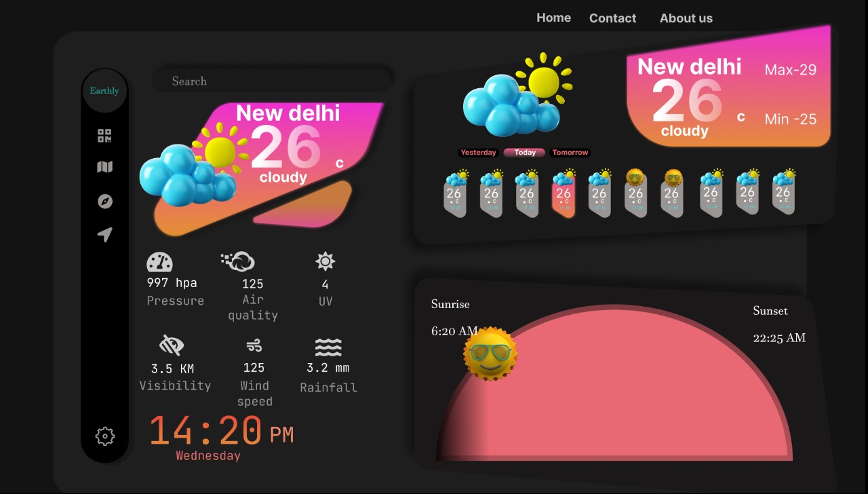The height and width of the screenshot is (494, 868).
Task: Click the UV sun icon above the UV value
Action: (325, 261)
